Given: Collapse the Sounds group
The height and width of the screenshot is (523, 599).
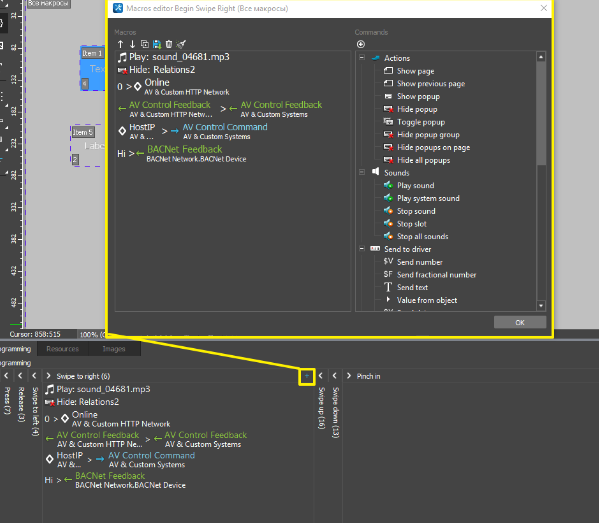Looking at the screenshot, I should 362,172.
